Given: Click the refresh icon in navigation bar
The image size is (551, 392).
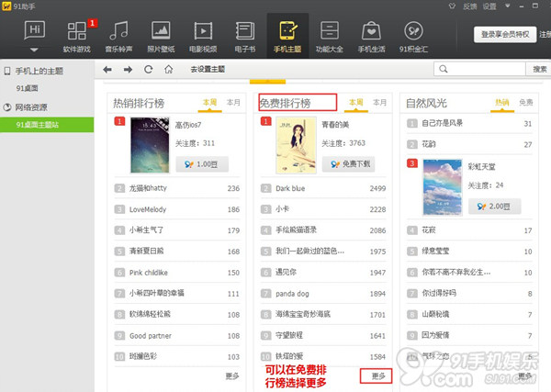Looking at the screenshot, I should (149, 69).
